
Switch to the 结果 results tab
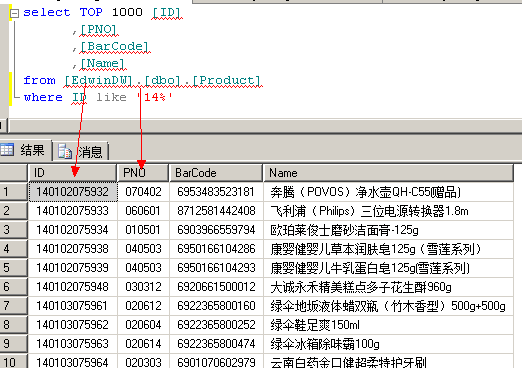(26, 150)
